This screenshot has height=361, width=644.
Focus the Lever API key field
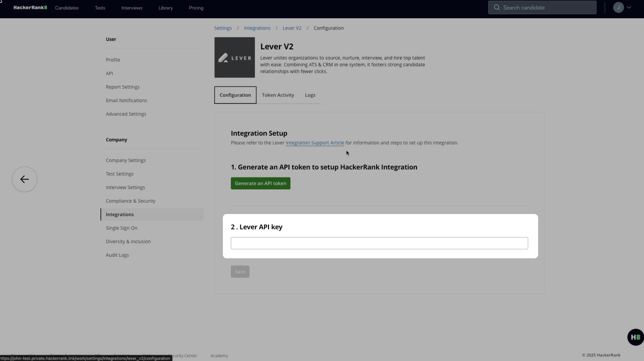(x=379, y=243)
